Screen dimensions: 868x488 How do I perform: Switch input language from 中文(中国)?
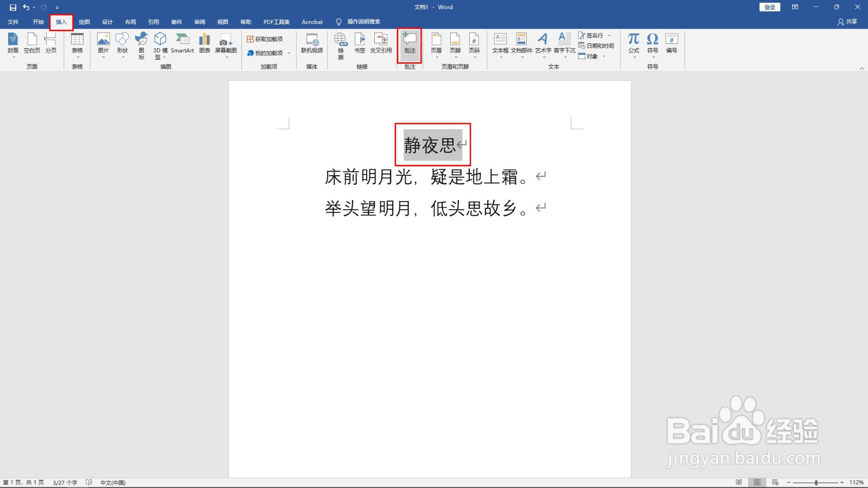112,482
